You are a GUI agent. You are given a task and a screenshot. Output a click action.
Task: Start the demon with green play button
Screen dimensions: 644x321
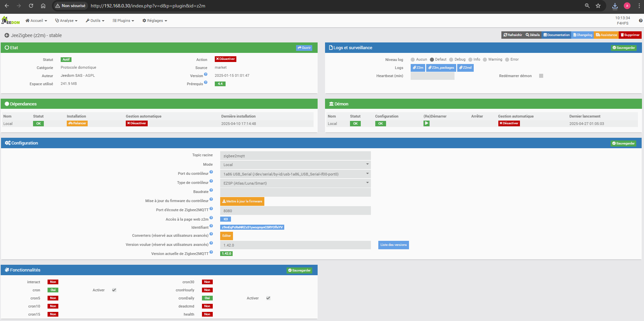click(427, 123)
